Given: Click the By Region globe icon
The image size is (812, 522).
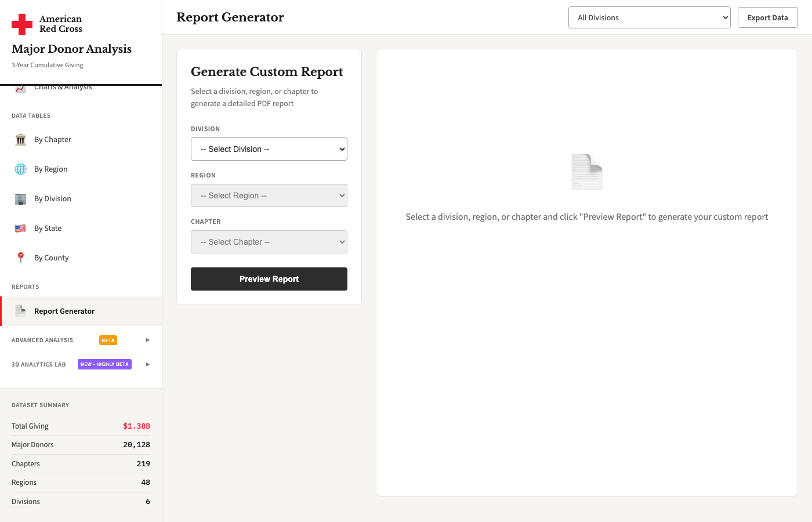Looking at the screenshot, I should pos(20,169).
